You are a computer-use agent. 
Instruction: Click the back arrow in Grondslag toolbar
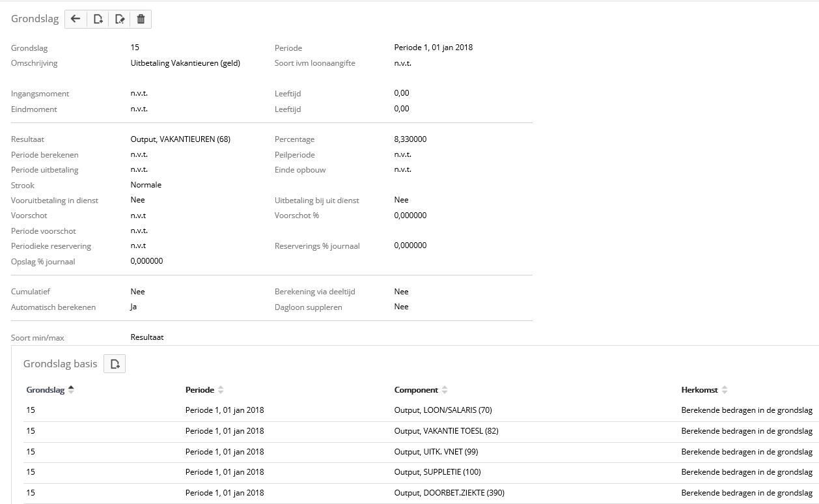76,19
